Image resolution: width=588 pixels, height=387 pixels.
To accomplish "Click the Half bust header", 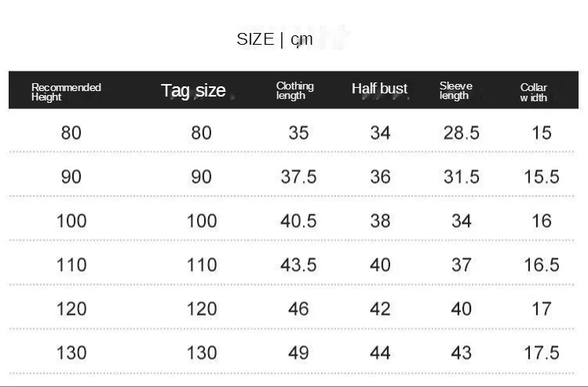I will tap(379, 89).
